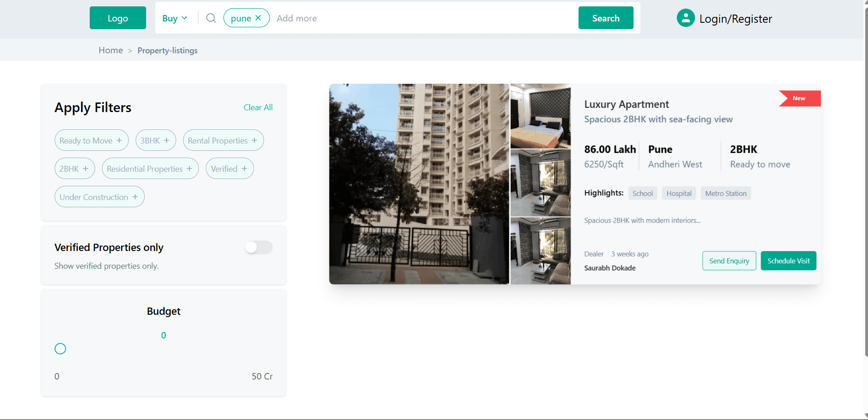Click the Search button
This screenshot has width=868, height=420.
(x=606, y=18)
